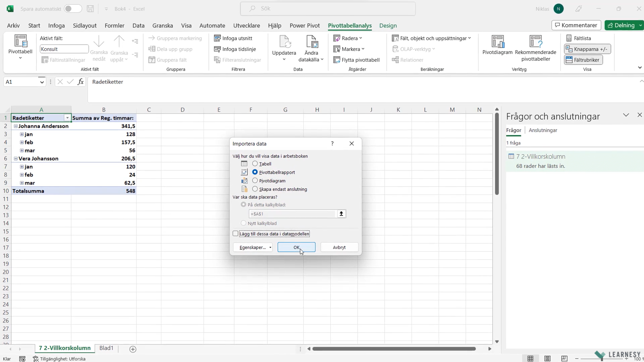The height and width of the screenshot is (362, 644).
Task: Choose Nytt kalkylblad placement
Action: [243, 223]
